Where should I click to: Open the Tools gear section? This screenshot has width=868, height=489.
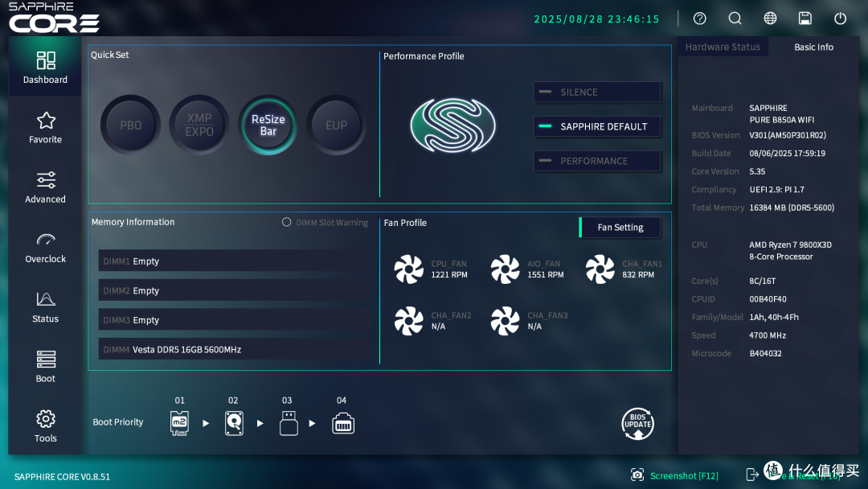pyautogui.click(x=45, y=426)
